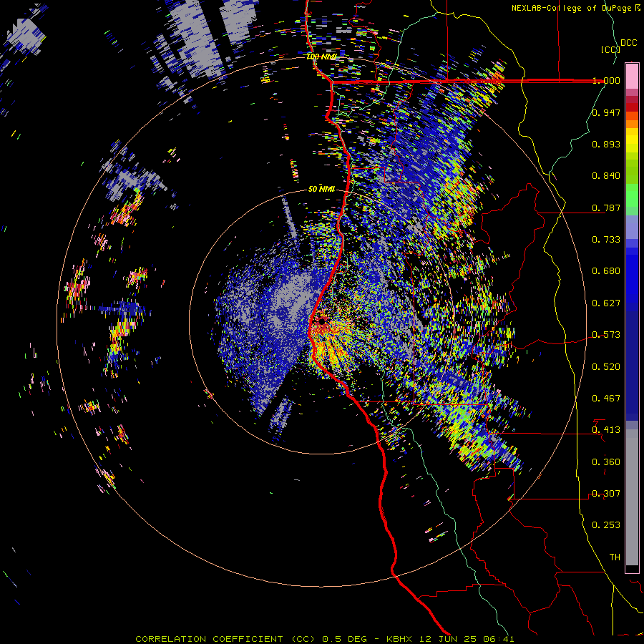The image size is (644, 644).
Task: Click the 0.840 scale value
Action: click(x=606, y=176)
